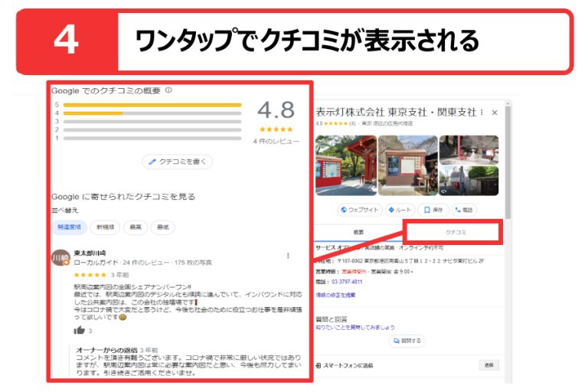Image resolution: width=588 pixels, height=392 pixels.
Task: Click phone number 03-3797-4811
Action: 347,282
